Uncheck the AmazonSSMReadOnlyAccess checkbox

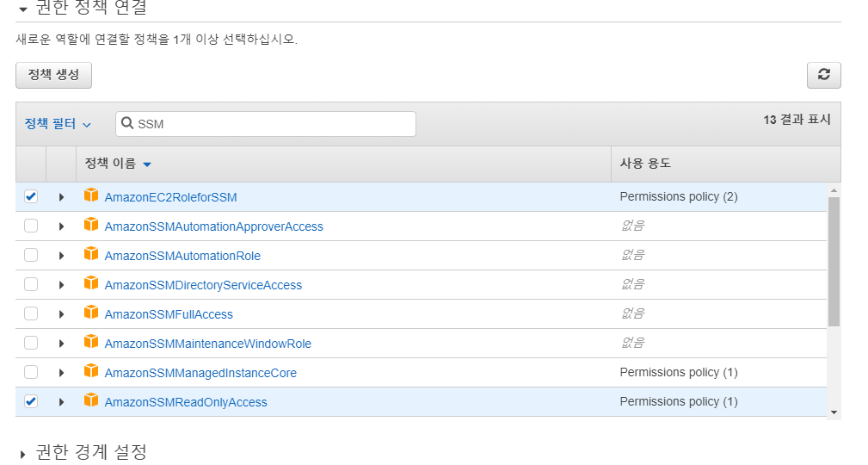click(31, 401)
